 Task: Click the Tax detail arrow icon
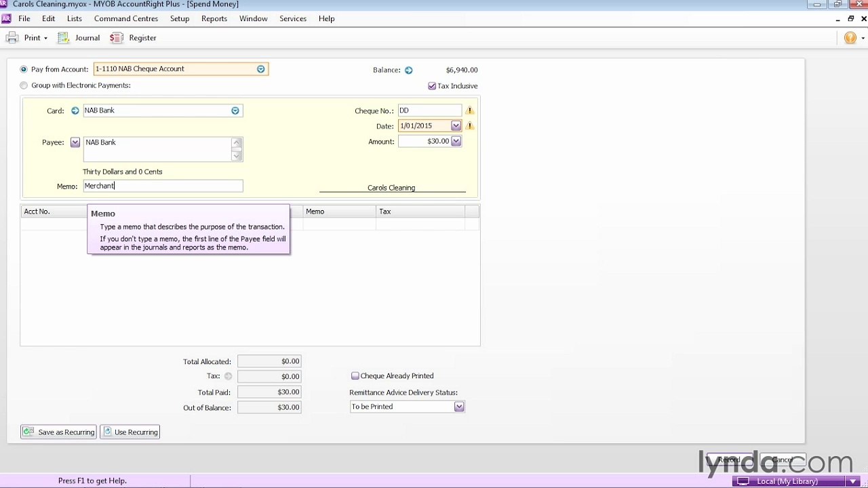tap(228, 376)
